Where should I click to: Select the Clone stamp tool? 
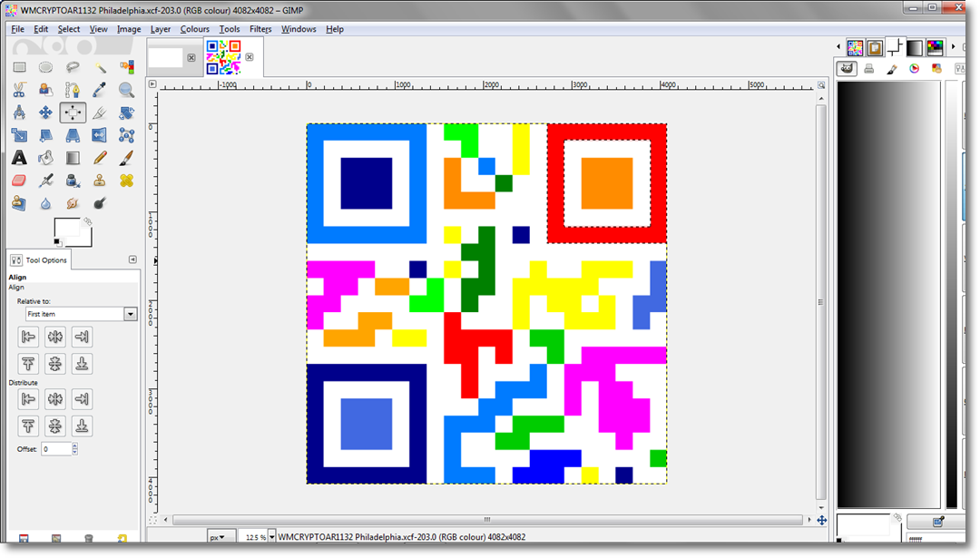(x=100, y=181)
